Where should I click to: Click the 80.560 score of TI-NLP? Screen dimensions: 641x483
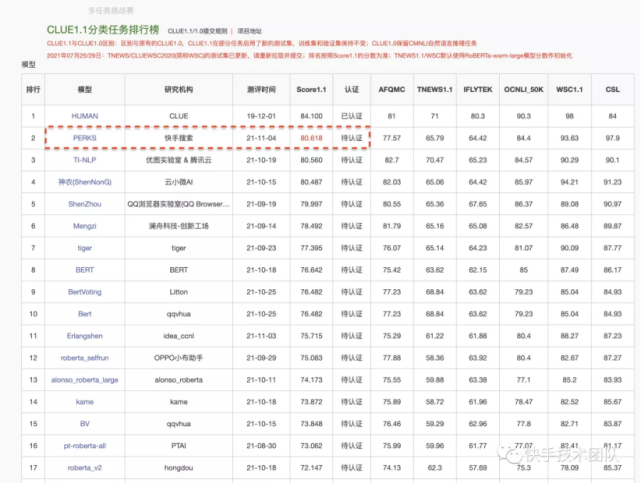click(312, 160)
